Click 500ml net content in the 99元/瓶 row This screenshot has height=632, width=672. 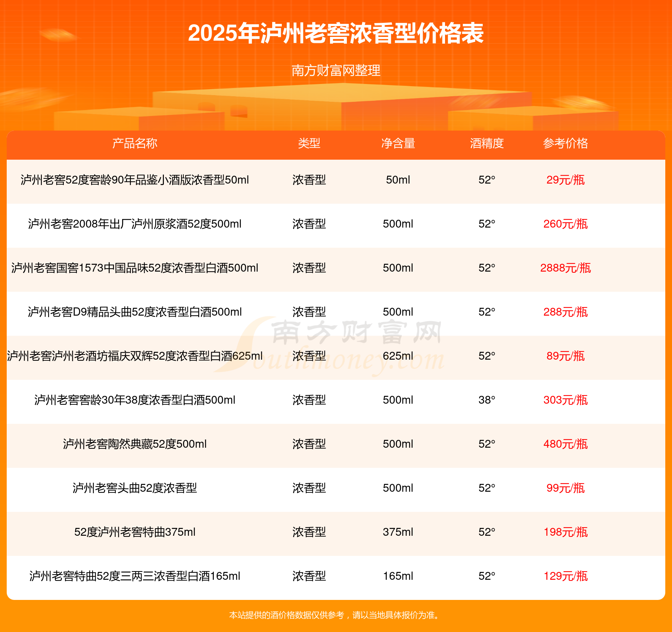(x=398, y=488)
